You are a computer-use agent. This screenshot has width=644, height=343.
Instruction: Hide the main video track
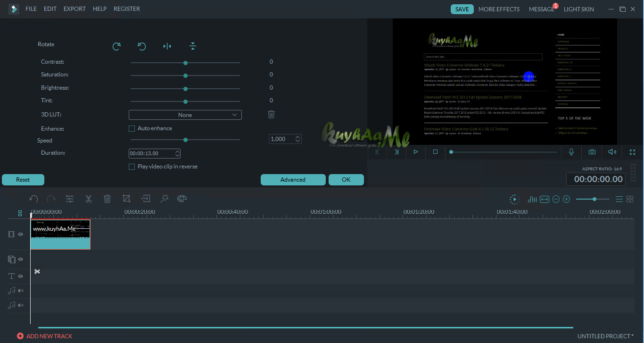click(x=21, y=234)
